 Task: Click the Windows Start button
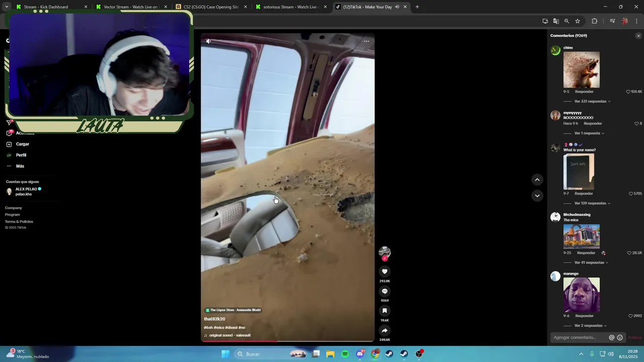(x=225, y=354)
